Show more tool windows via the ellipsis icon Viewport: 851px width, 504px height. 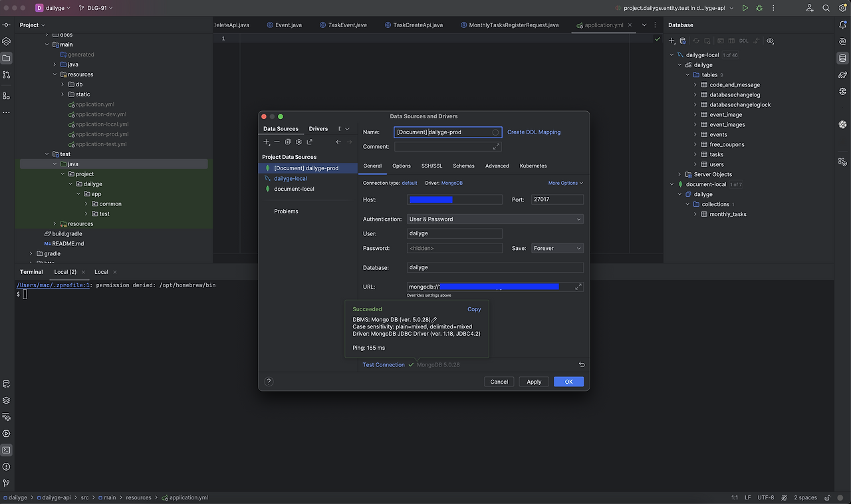pos(7,112)
